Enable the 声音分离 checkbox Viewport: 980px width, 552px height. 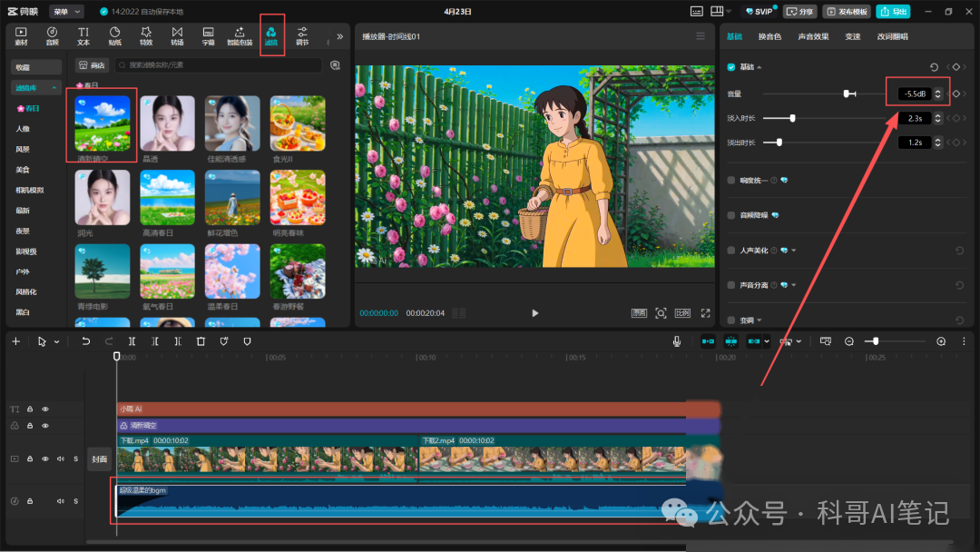tap(730, 285)
